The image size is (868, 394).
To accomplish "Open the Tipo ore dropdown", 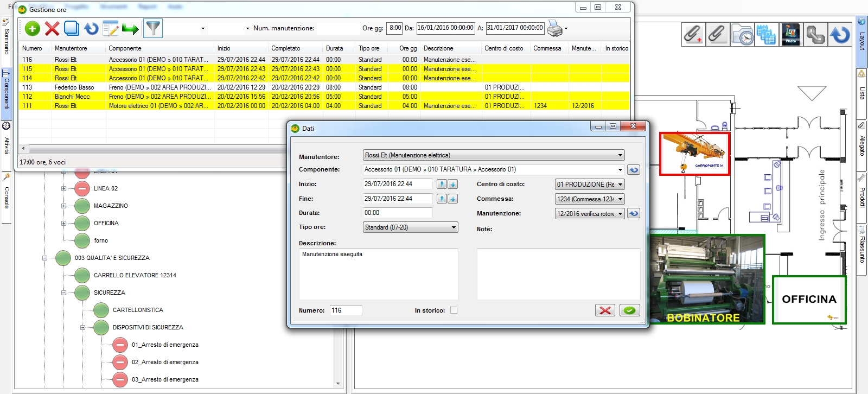I will click(x=454, y=227).
